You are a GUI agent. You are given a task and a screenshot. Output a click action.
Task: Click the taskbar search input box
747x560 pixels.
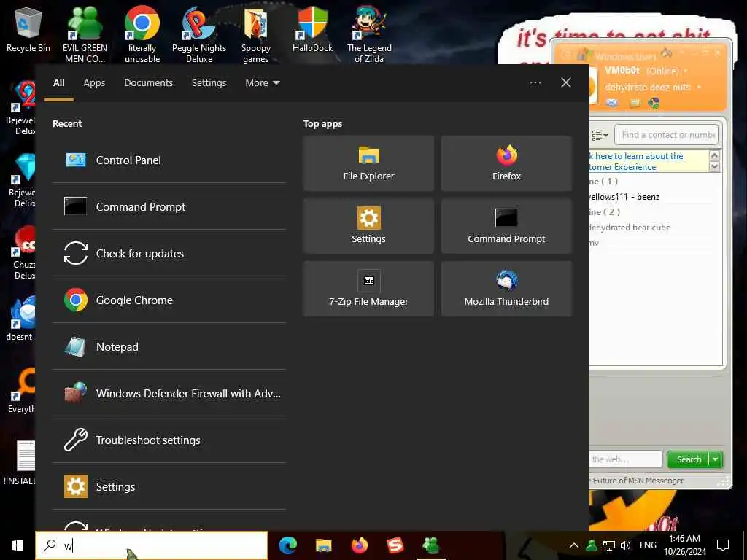(x=152, y=545)
